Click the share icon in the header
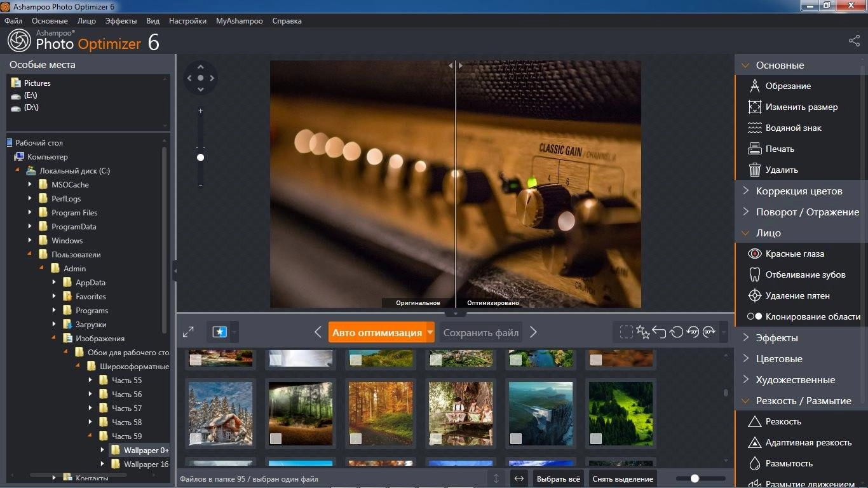 click(x=854, y=41)
